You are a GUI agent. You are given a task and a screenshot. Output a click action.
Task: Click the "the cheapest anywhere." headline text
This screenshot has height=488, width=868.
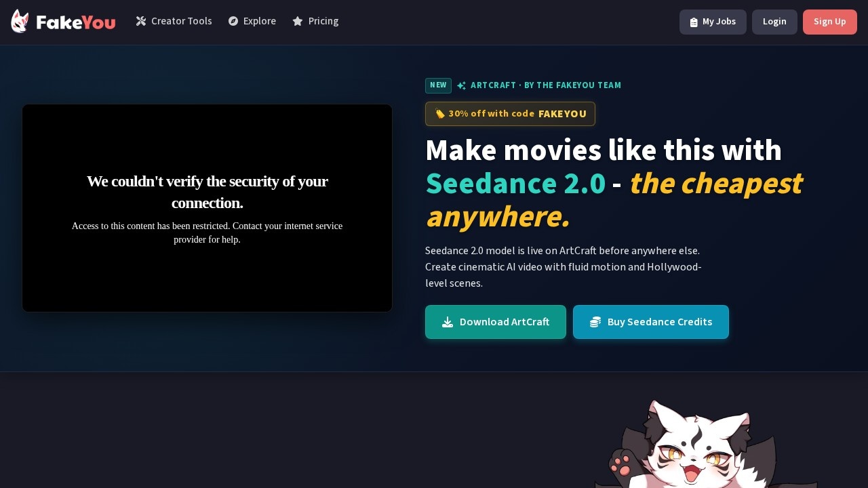(614, 200)
